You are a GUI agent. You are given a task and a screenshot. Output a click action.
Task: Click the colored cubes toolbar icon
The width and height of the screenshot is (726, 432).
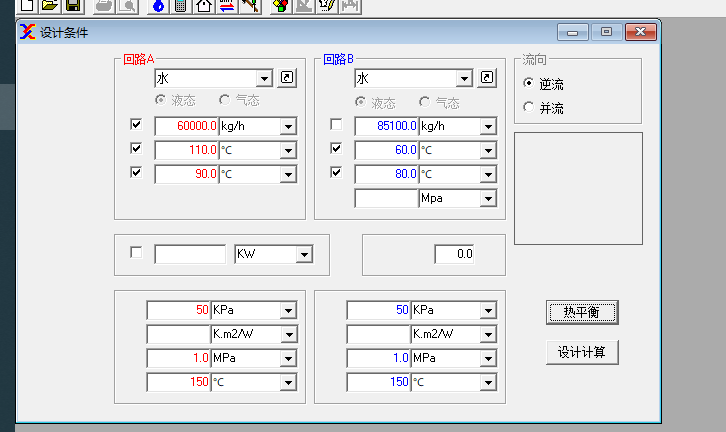click(281, 6)
